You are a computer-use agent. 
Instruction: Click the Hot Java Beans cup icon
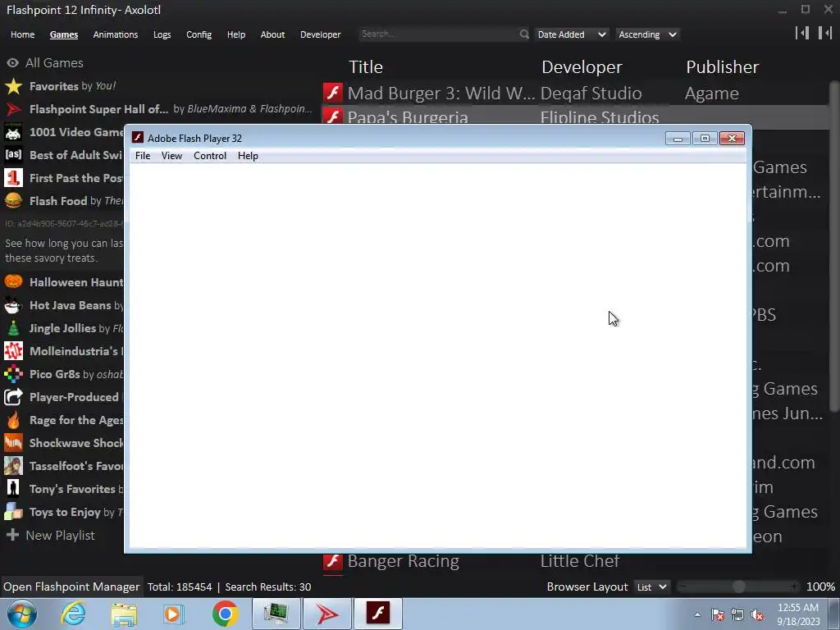(13, 305)
